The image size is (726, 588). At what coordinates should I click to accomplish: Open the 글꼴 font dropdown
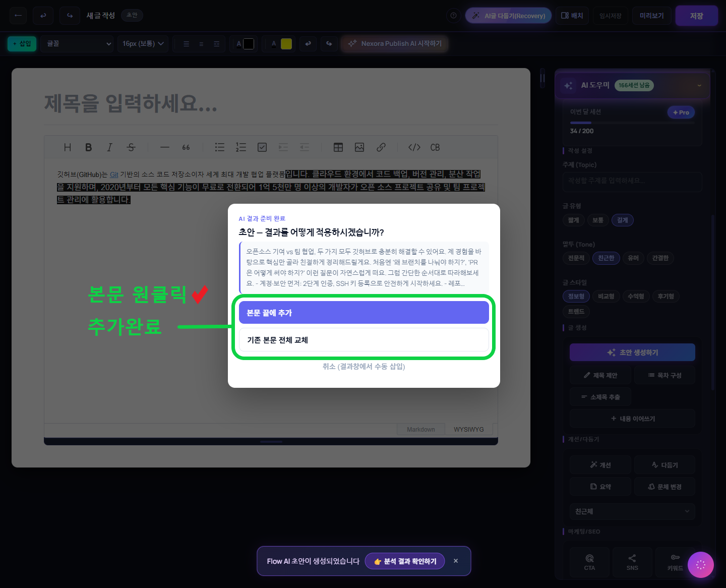[x=78, y=44]
